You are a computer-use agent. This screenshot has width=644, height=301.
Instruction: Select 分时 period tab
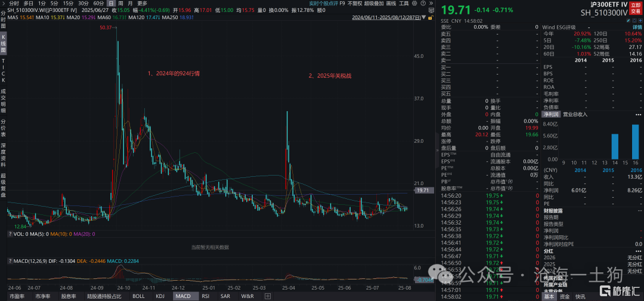coord(14,4)
